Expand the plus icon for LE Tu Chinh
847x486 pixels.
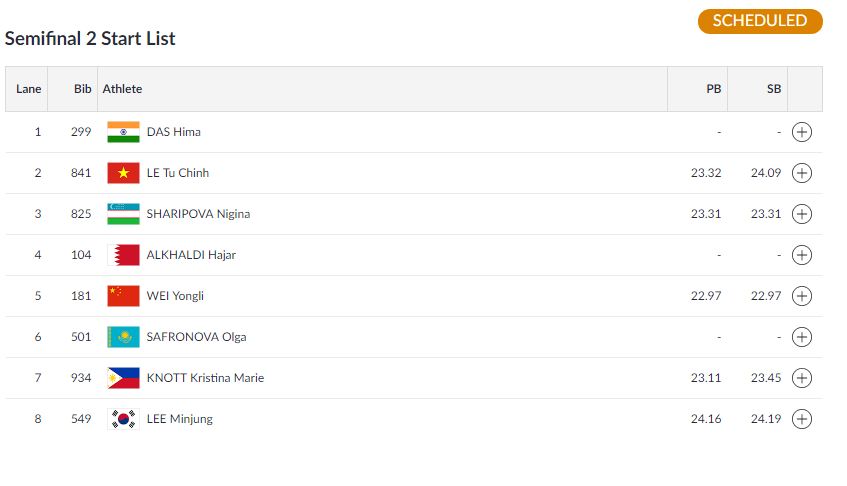click(801, 173)
